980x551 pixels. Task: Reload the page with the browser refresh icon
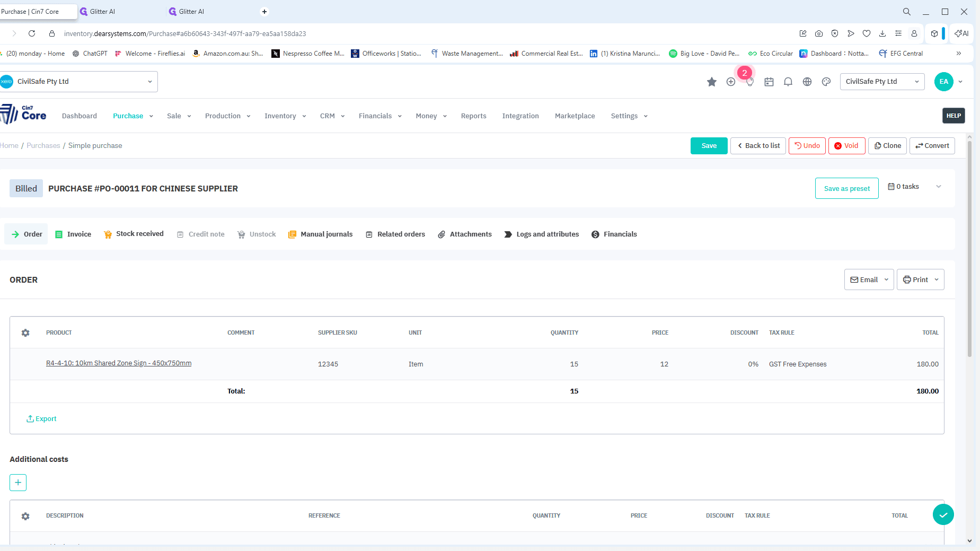click(32, 33)
